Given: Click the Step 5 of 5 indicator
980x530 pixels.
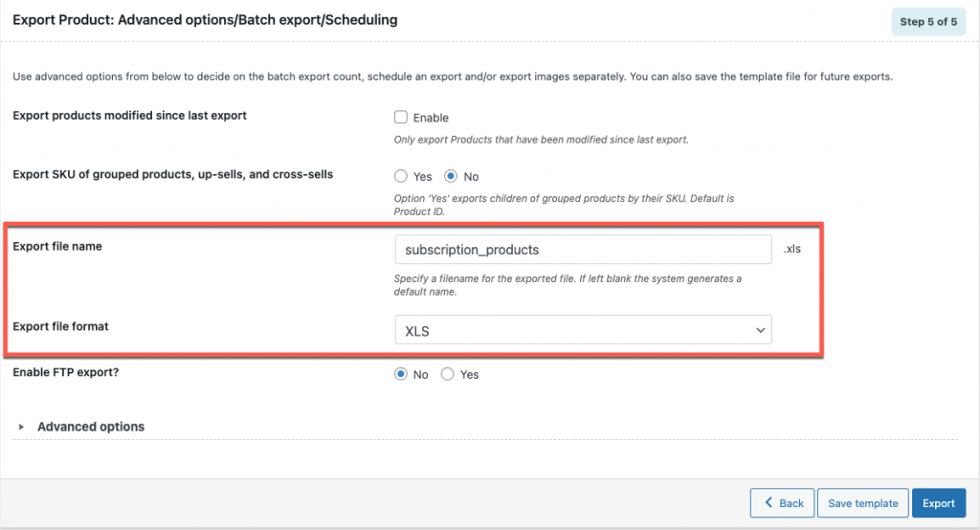Looking at the screenshot, I should click(928, 21).
